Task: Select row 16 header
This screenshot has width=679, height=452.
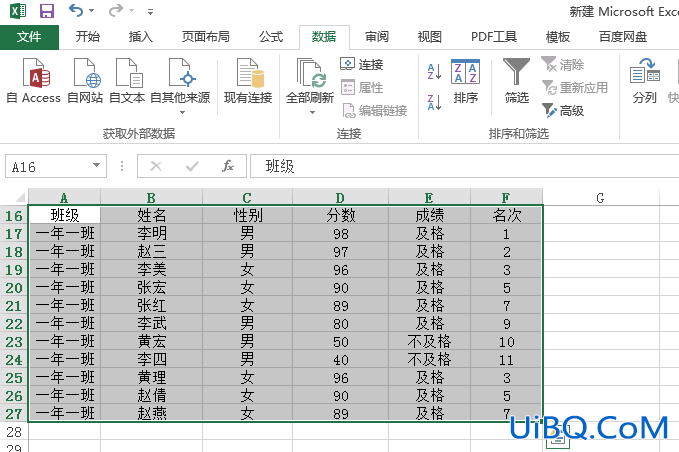Action: [x=14, y=215]
